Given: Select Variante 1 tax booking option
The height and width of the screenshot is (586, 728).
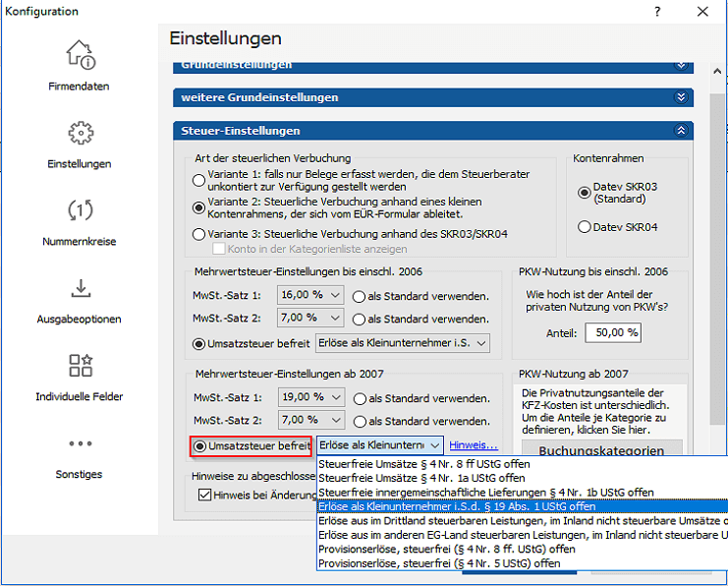Looking at the screenshot, I should tap(199, 180).
